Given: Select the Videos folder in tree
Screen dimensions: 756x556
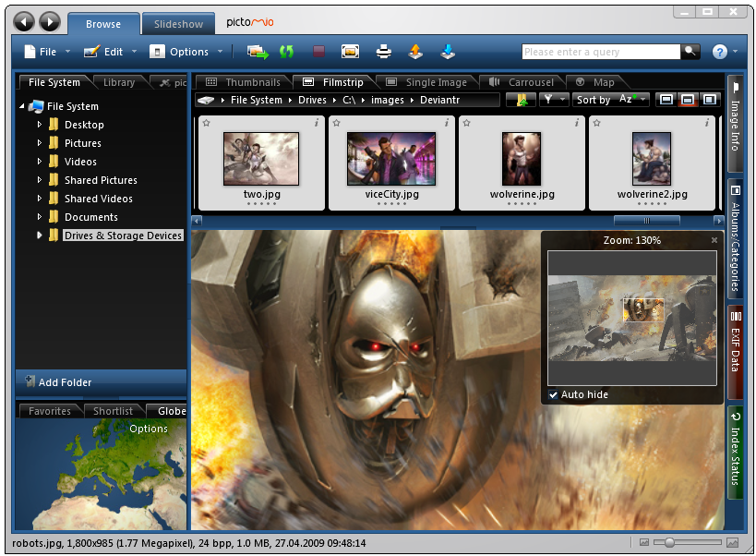Looking at the screenshot, I should (x=80, y=162).
